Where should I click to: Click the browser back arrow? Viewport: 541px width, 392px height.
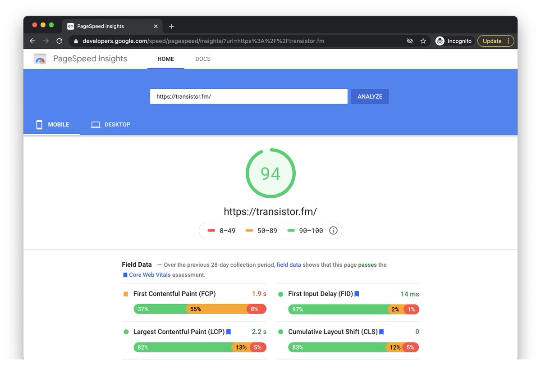(32, 41)
